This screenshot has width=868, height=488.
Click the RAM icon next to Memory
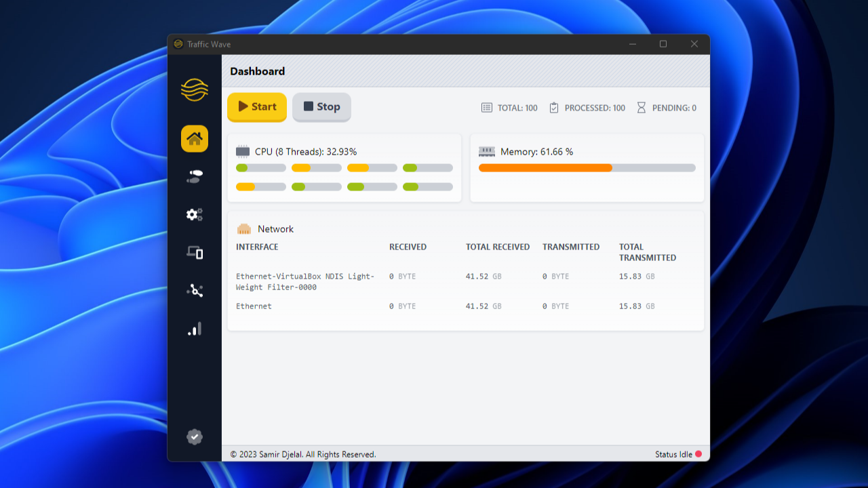(x=487, y=151)
